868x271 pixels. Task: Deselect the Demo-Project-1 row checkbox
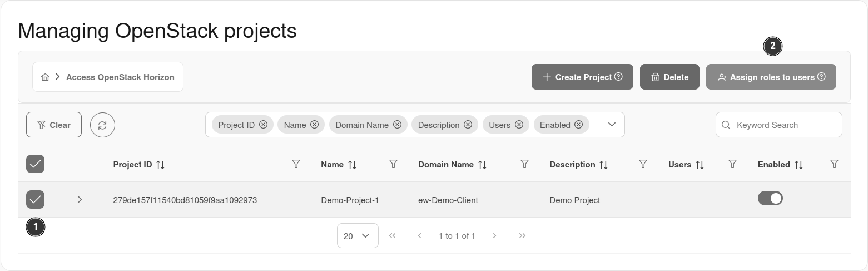(x=36, y=199)
